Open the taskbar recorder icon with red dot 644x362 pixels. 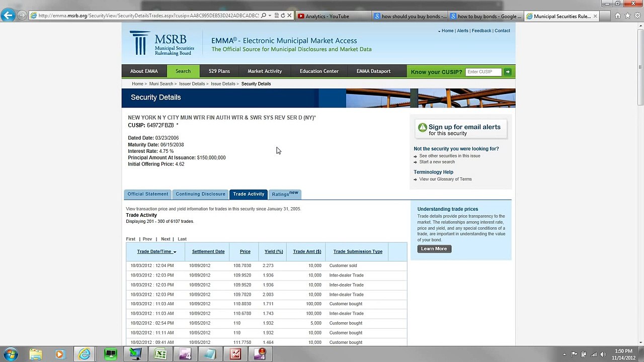point(260,354)
